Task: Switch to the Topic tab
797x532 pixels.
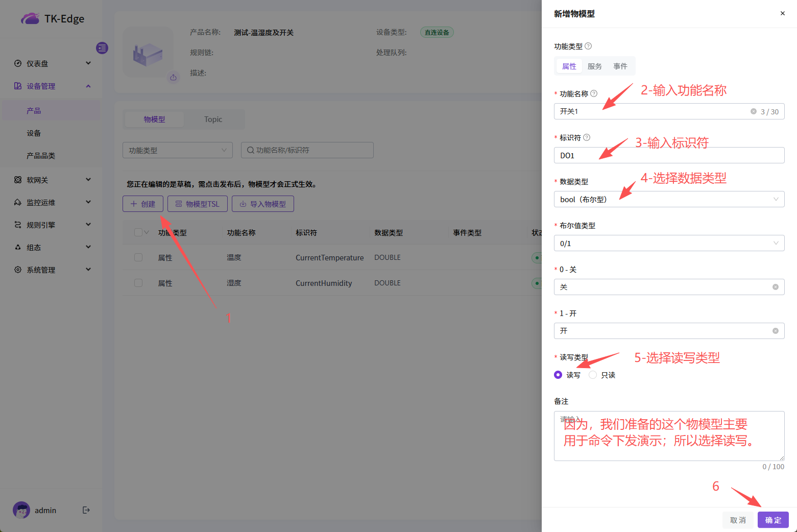Action: click(213, 119)
